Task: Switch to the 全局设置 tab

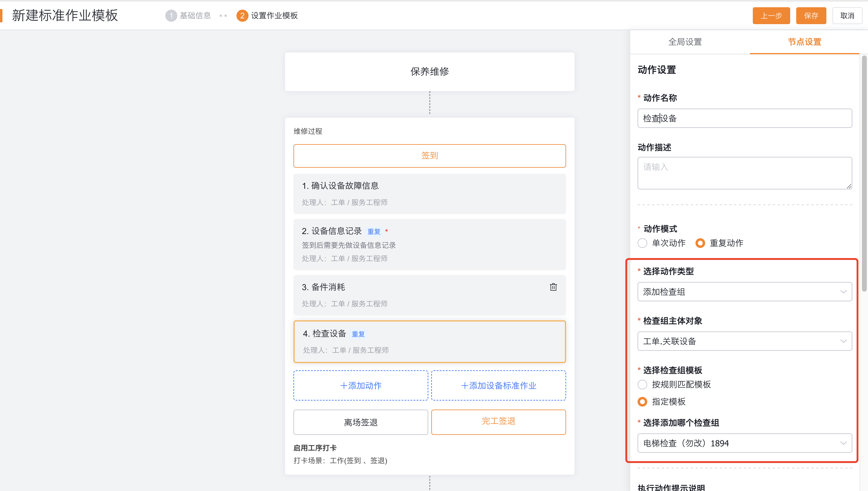Action: coord(685,42)
